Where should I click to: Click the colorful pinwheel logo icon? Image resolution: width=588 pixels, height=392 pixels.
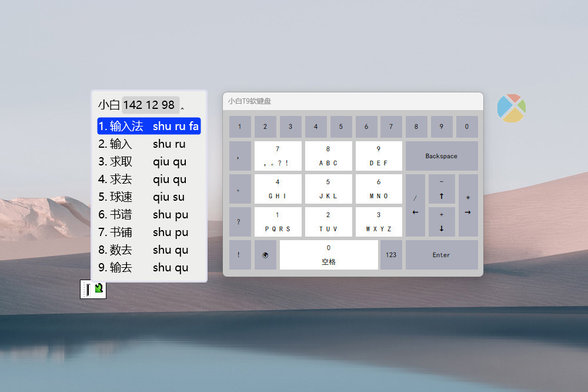[511, 108]
